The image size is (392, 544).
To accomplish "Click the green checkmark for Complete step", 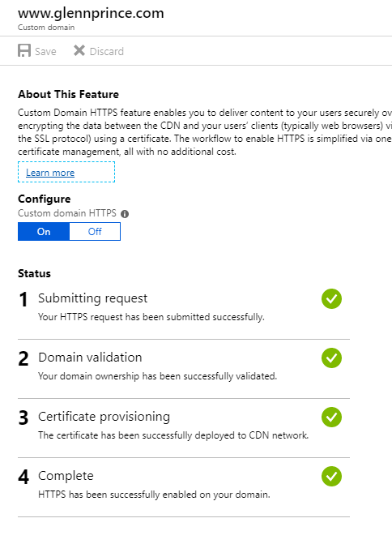I will tap(331, 477).
